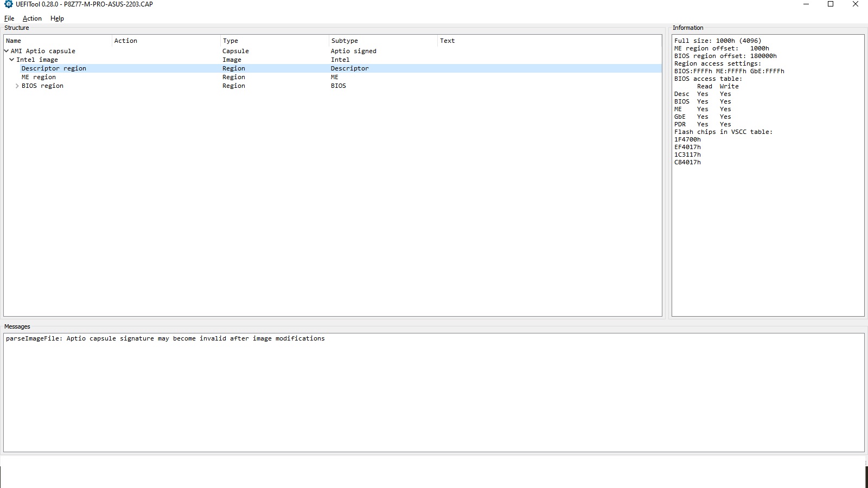Click the GbE row in access table
The image size is (868, 488).
[703, 117]
